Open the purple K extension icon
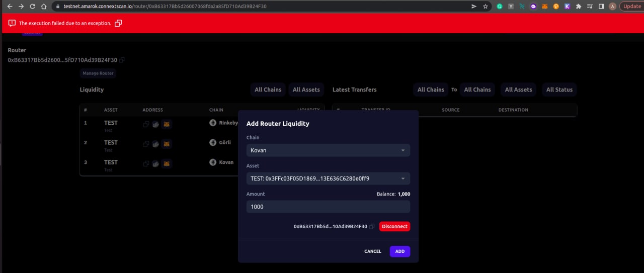The image size is (644, 273). [x=567, y=7]
